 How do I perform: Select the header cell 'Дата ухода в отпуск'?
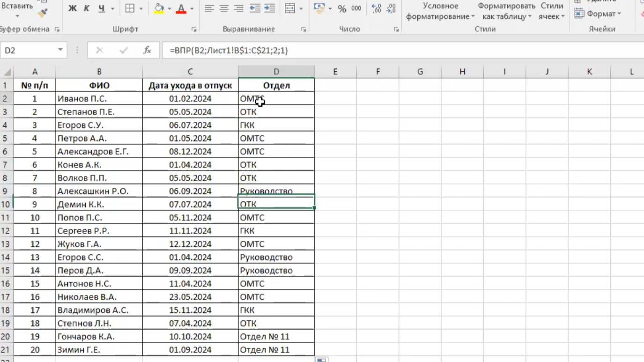[190, 85]
